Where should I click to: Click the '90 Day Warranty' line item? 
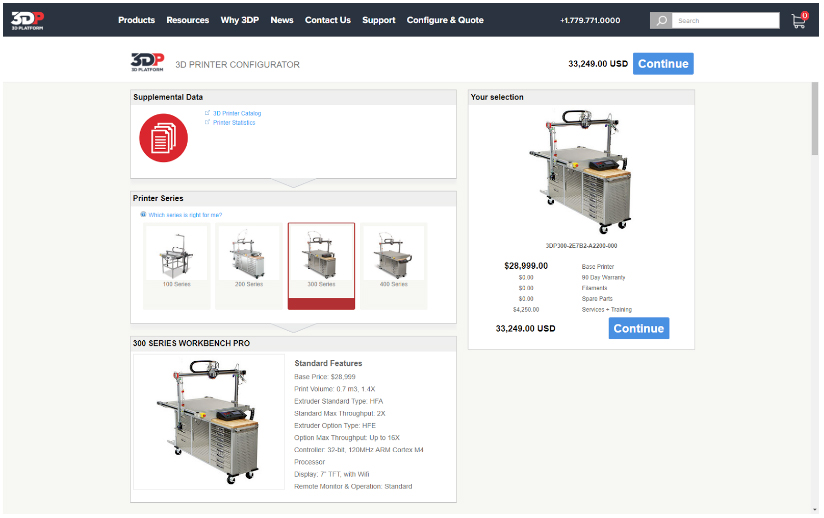click(x=603, y=277)
